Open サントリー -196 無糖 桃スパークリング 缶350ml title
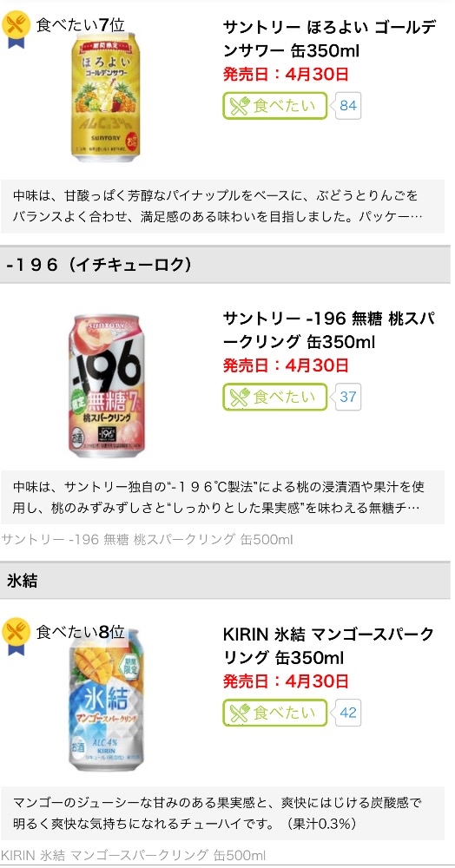The height and width of the screenshot is (868, 455). (x=328, y=330)
